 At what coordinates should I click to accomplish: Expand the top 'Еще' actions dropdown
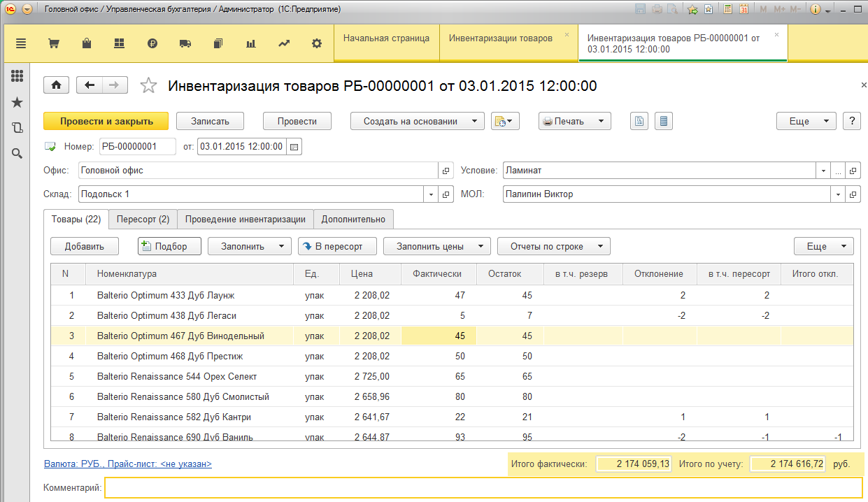pyautogui.click(x=806, y=121)
